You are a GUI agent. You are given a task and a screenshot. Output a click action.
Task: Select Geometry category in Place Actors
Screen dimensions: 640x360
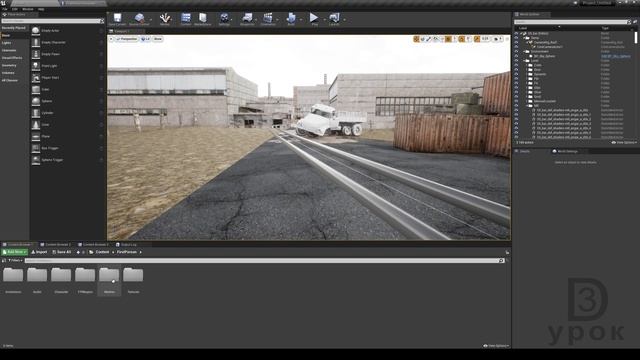click(x=15, y=65)
